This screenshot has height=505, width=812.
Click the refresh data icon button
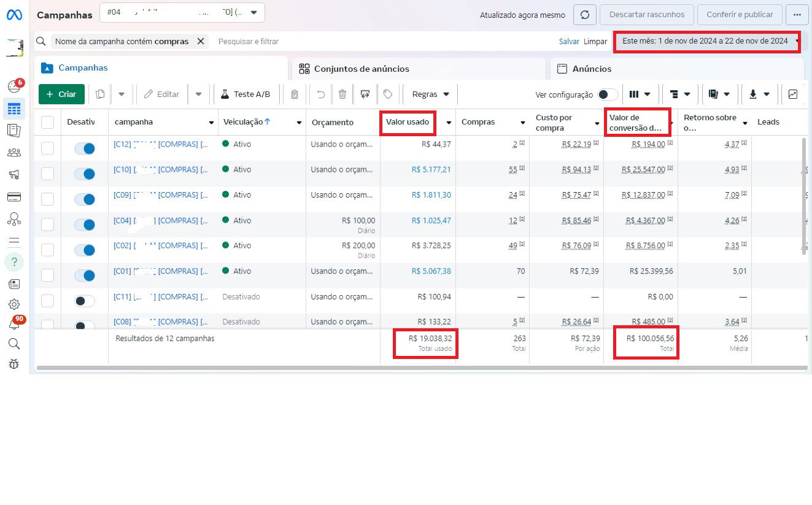tap(585, 15)
